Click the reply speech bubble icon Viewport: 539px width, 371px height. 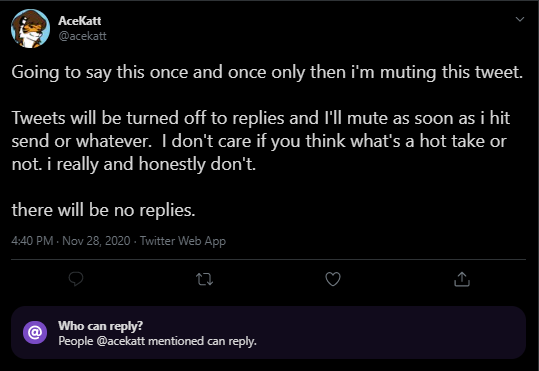point(76,279)
